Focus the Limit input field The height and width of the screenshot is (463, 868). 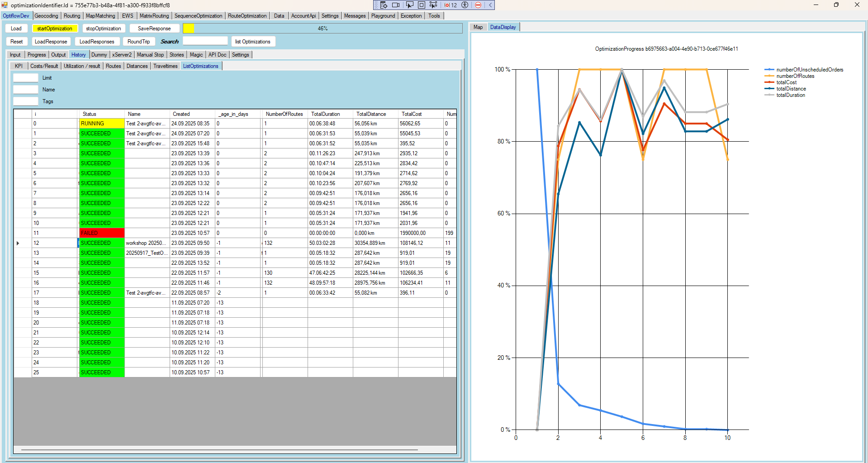pos(26,78)
